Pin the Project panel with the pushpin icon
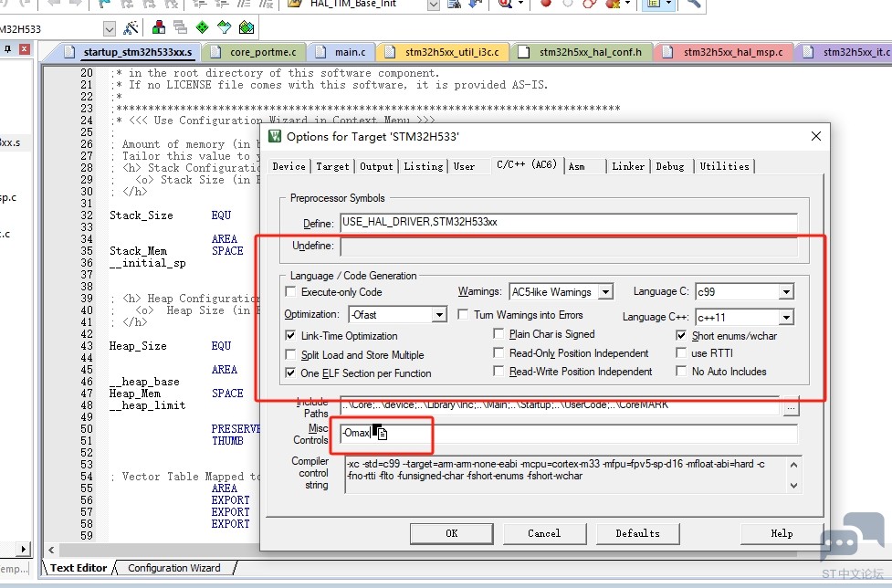This screenshot has width=892, height=588. (x=8, y=49)
